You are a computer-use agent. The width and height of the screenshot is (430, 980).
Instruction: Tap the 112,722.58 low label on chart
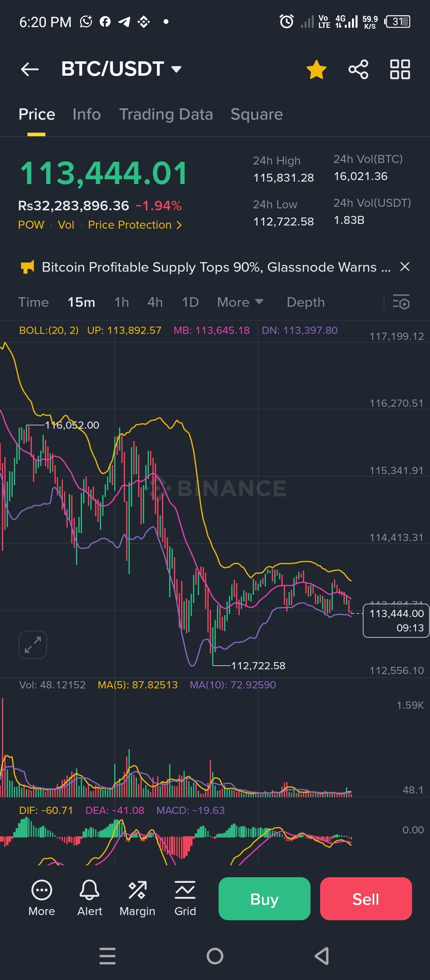click(258, 666)
